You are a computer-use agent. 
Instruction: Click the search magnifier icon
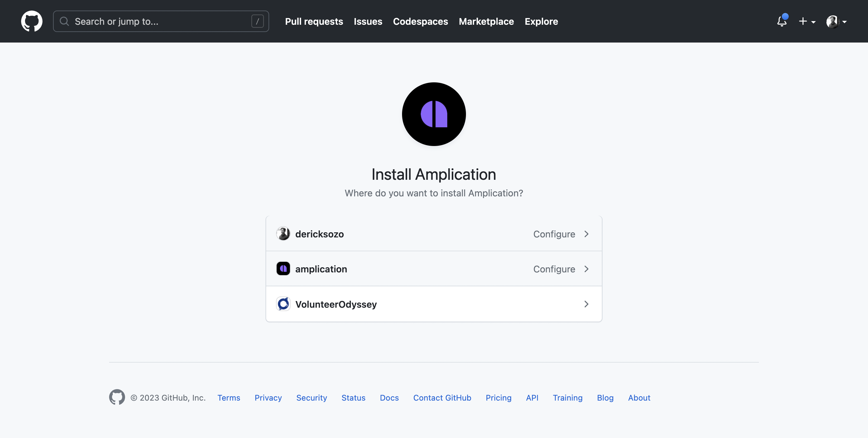64,21
